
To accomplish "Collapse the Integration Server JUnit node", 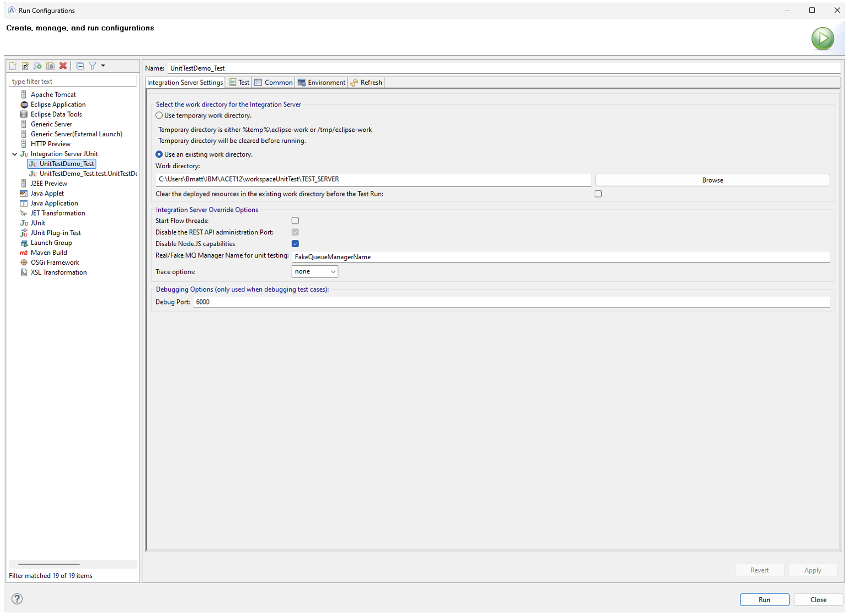I will point(15,154).
